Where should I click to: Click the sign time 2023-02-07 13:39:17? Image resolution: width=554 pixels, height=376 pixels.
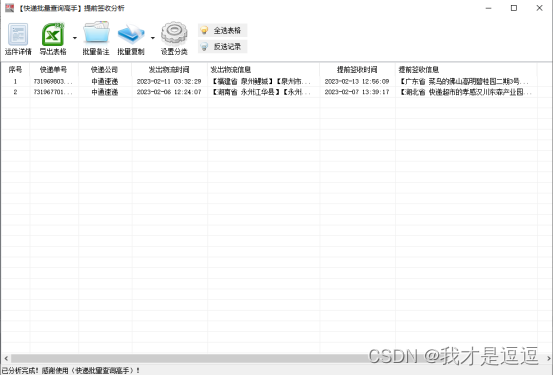[357, 92]
